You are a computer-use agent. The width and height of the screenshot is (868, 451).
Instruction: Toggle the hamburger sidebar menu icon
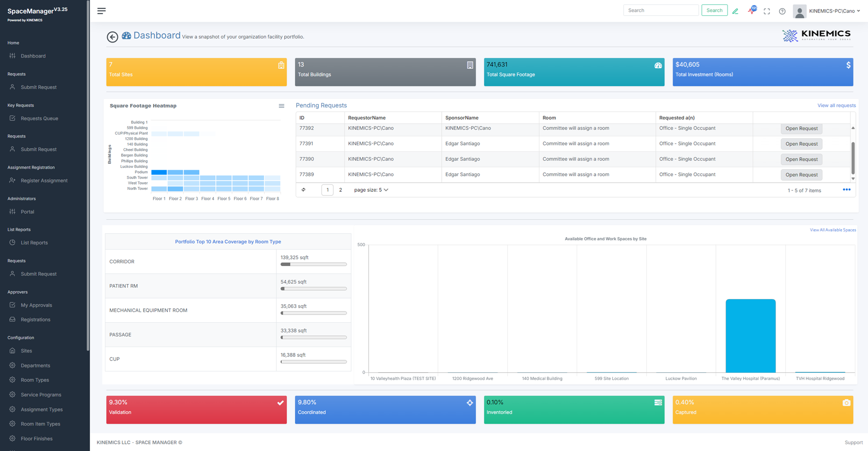pos(101,11)
